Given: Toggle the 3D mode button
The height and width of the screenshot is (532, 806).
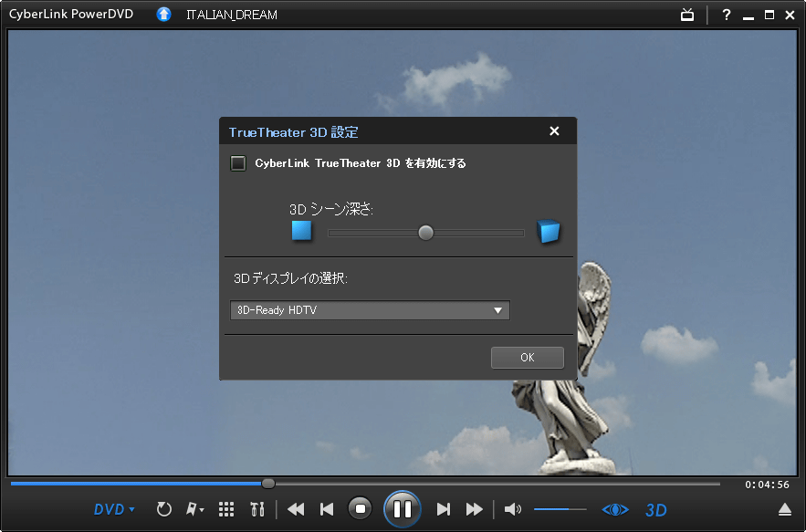Looking at the screenshot, I should (x=656, y=510).
